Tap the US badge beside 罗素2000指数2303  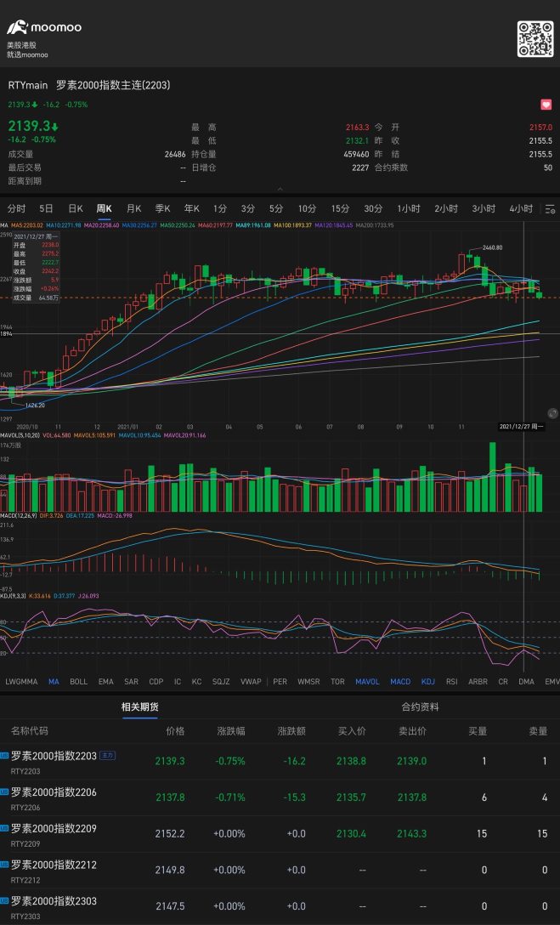pyautogui.click(x=4, y=901)
